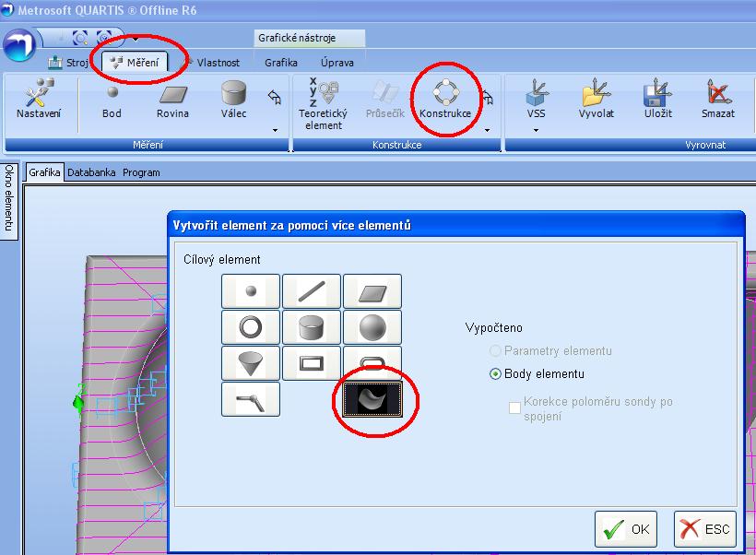Choose cone as target element

pos(251,362)
